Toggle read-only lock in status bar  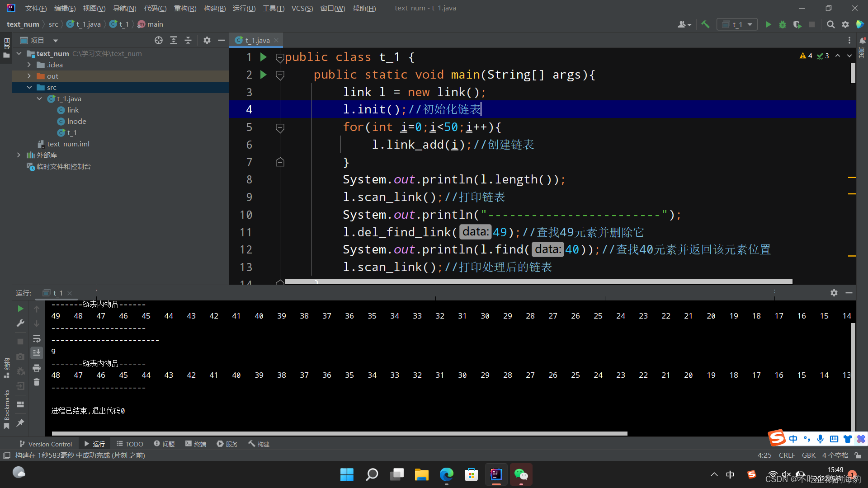tap(858, 455)
